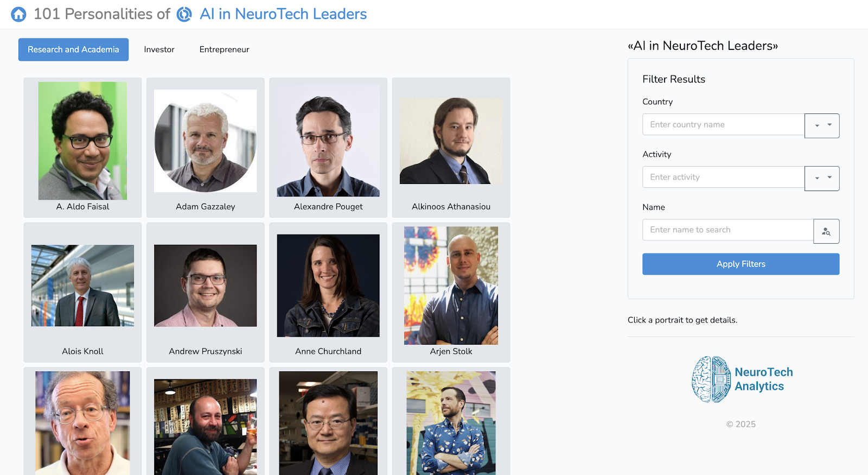Click the circular logo beside the title
868x475 pixels.
(184, 14)
